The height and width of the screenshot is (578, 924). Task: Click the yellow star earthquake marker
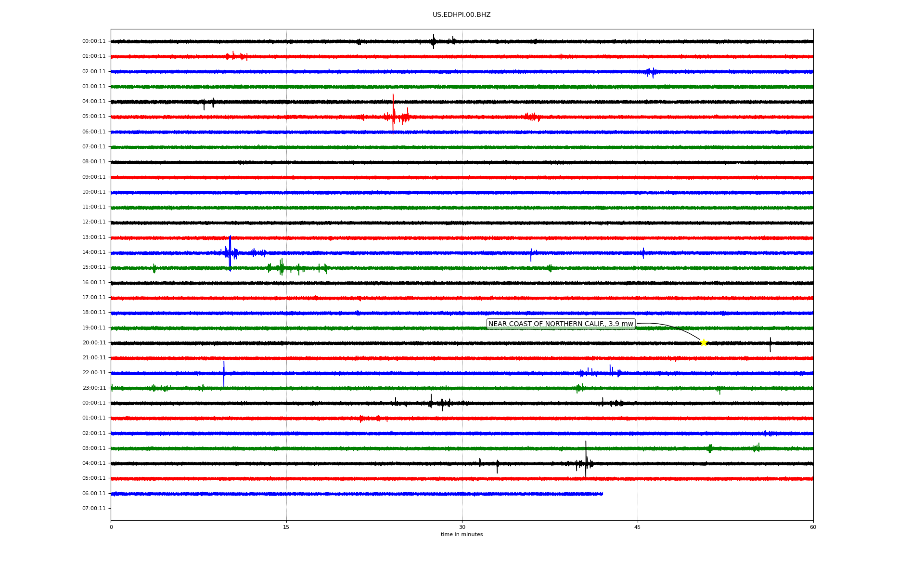(704, 342)
